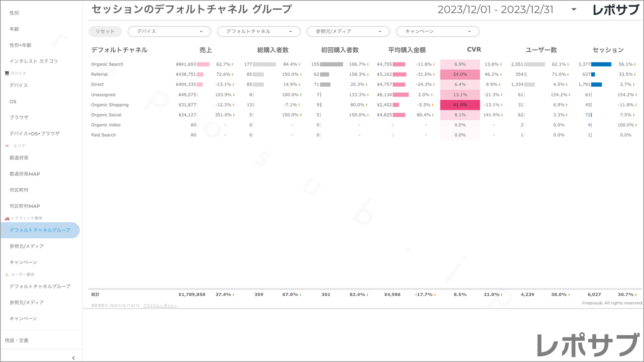Click the 41.9% CVR heatmap cell

460,105
